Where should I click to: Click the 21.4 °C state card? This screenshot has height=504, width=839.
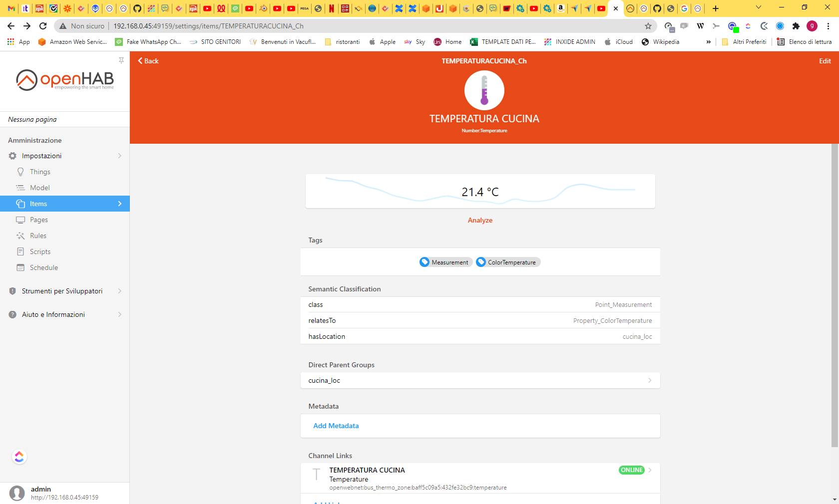click(x=480, y=191)
